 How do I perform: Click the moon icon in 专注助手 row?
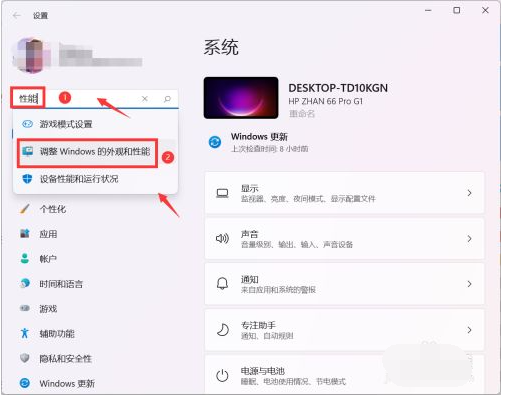223,330
